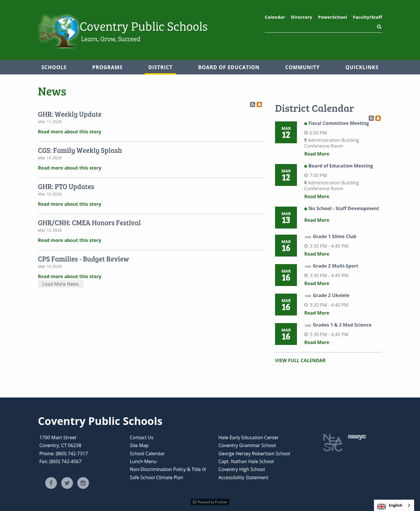Click the Coventry Public Schools globe tree logo
Screen dimensions: 420x511
pos(59,32)
